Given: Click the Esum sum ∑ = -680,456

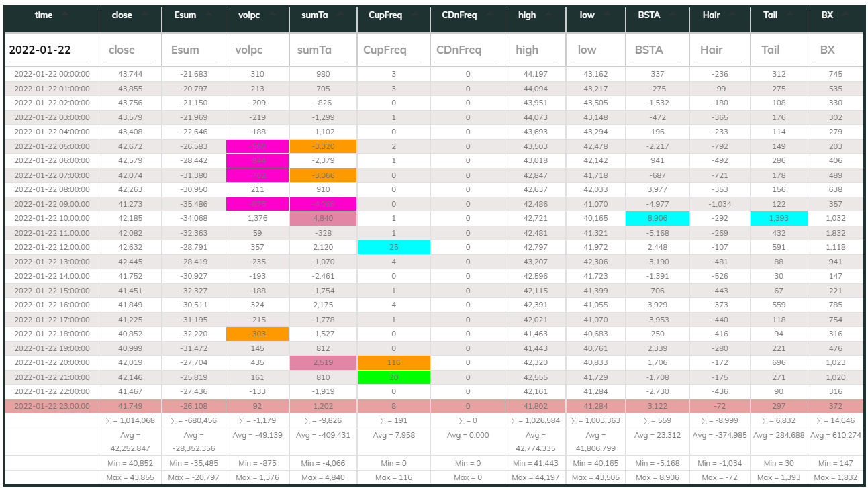Looking at the screenshot, I should [x=193, y=421].
